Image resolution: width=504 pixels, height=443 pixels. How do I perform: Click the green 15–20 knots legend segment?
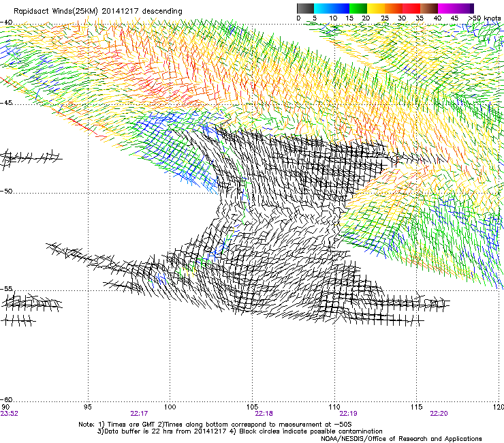(x=358, y=8)
